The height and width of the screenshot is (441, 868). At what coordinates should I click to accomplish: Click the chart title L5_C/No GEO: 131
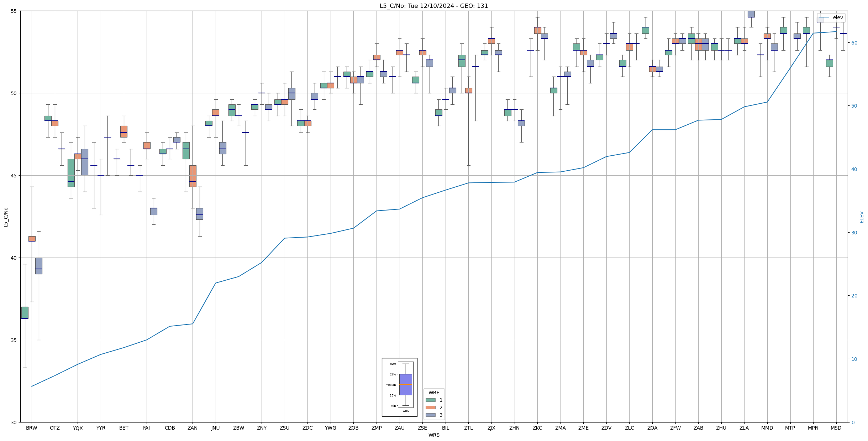pyautogui.click(x=433, y=6)
